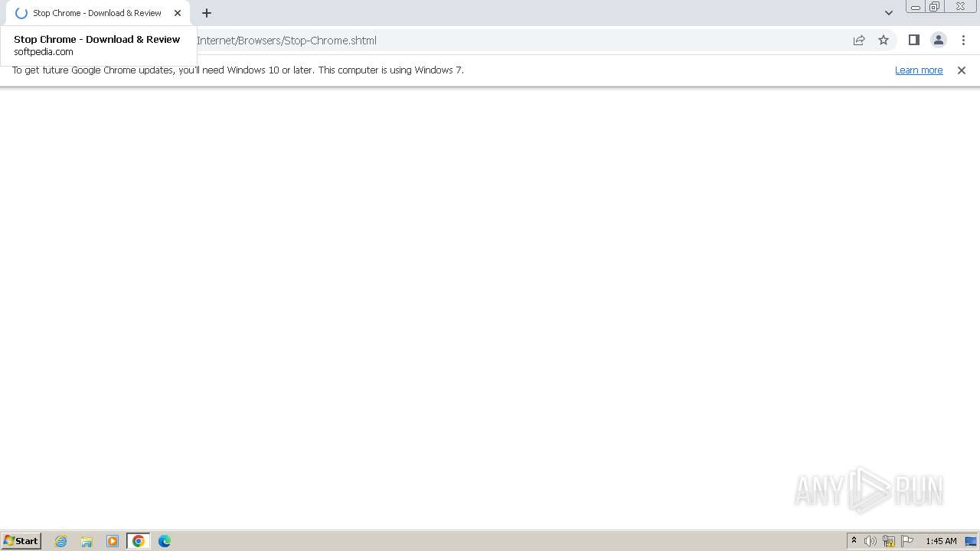The height and width of the screenshot is (551, 980).
Task: Launch Internet Explorer from taskbar
Action: pyautogui.click(x=61, y=541)
